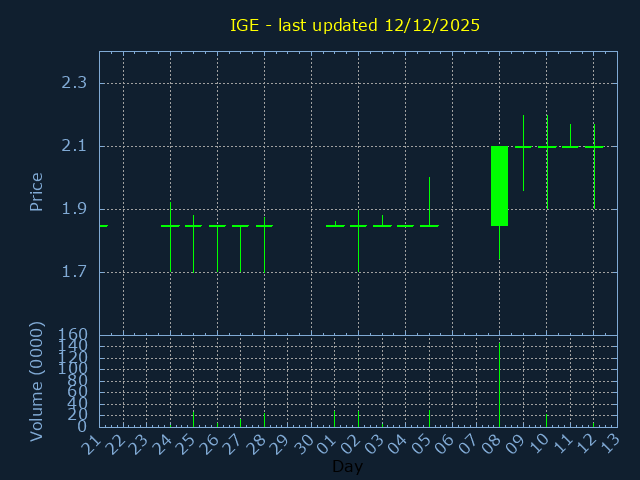The width and height of the screenshot is (640, 480).
Task: Select the day 09 candlestick
Action: 523,147
